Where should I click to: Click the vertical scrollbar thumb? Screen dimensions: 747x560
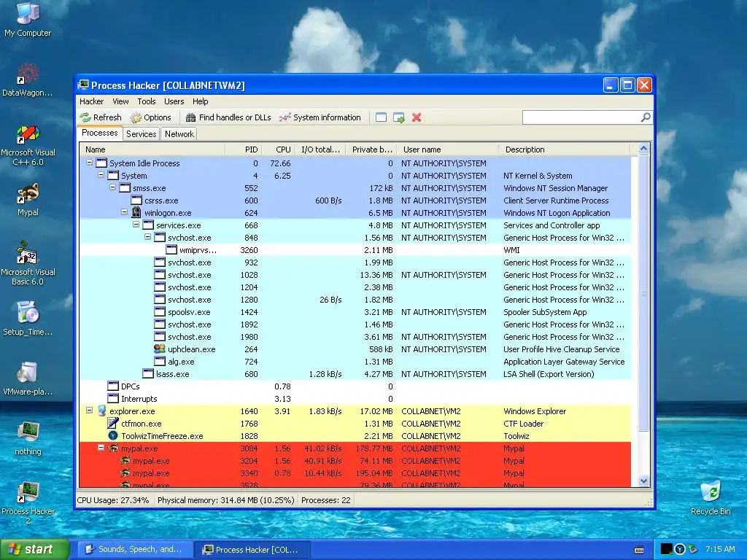point(643,293)
